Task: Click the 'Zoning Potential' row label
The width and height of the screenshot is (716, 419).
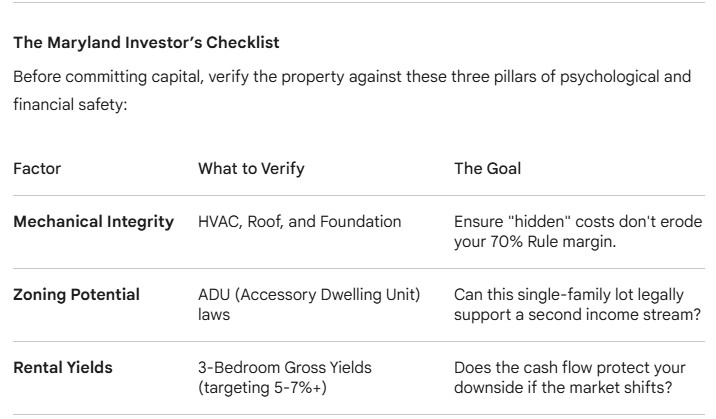Action: coord(76,294)
